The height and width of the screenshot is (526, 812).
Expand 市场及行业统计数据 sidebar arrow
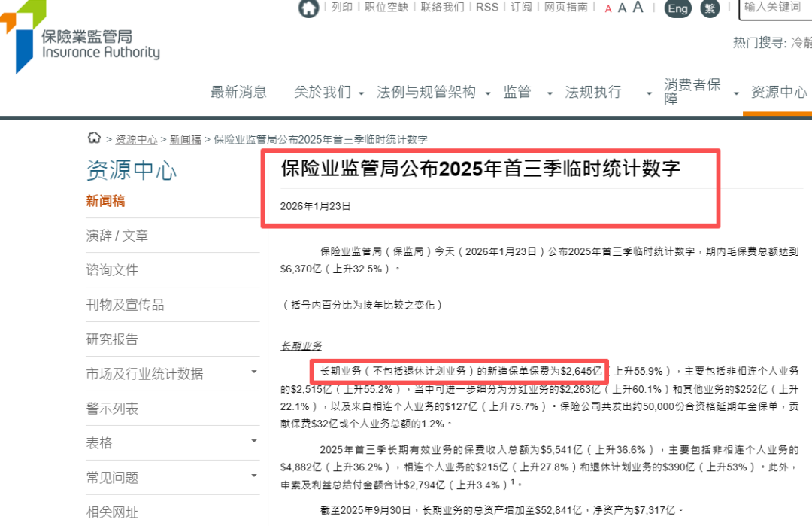pos(253,372)
